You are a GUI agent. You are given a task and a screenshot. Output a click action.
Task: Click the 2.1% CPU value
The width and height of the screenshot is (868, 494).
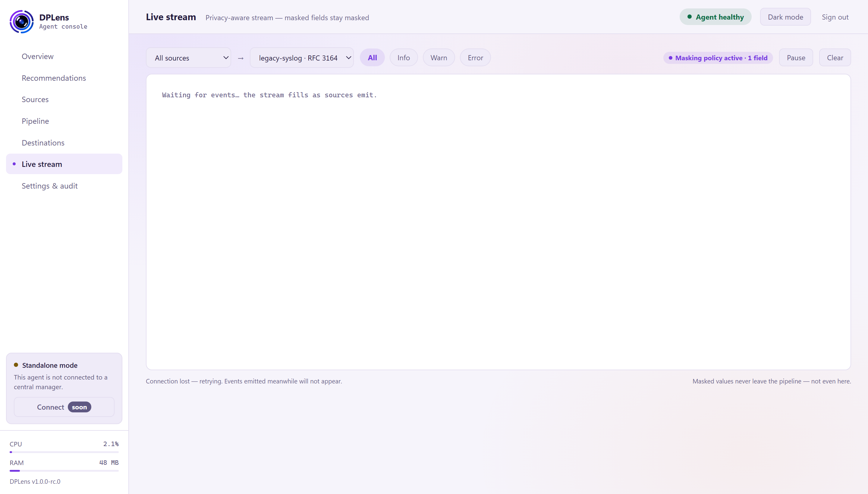[111, 444]
